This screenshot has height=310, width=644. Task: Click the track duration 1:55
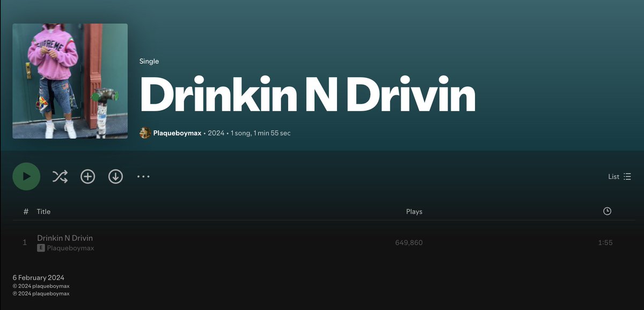(605, 243)
